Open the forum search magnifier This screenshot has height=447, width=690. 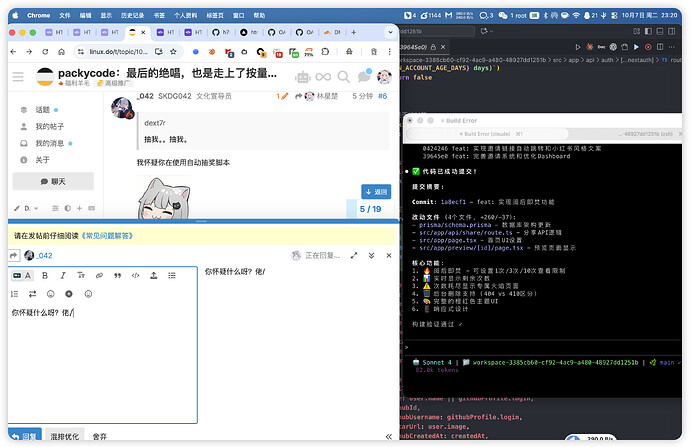343,77
